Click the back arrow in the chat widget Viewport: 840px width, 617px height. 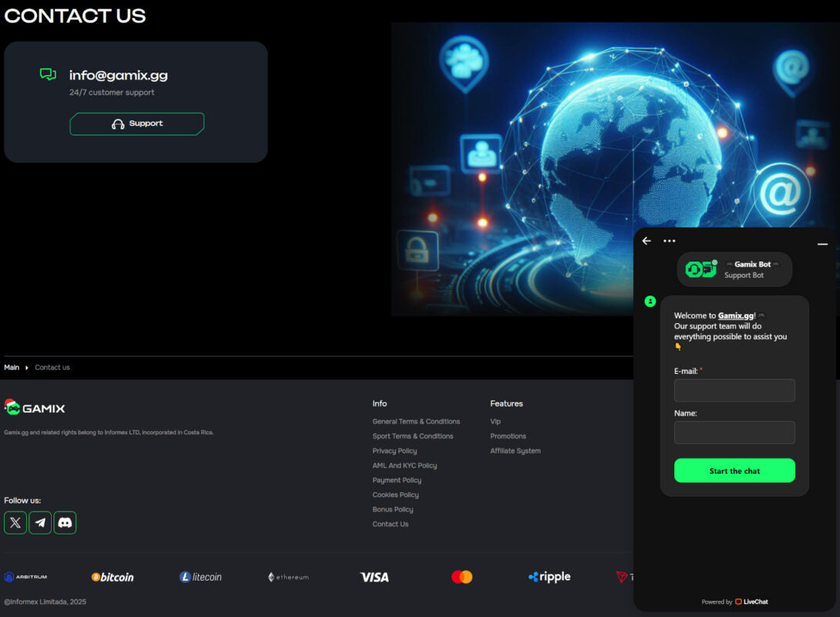646,241
